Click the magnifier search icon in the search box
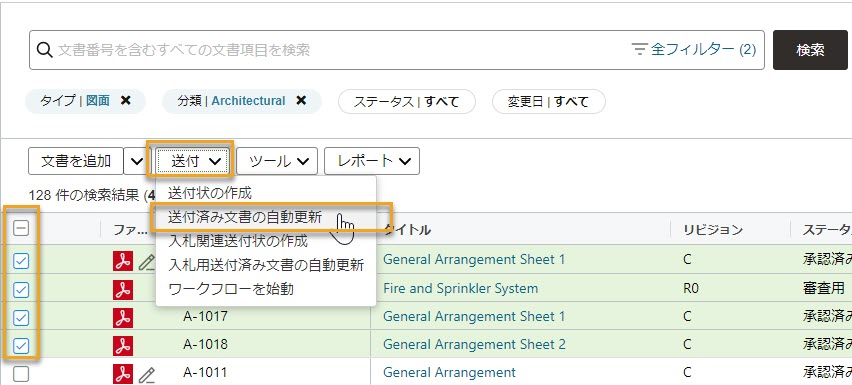 coord(44,50)
